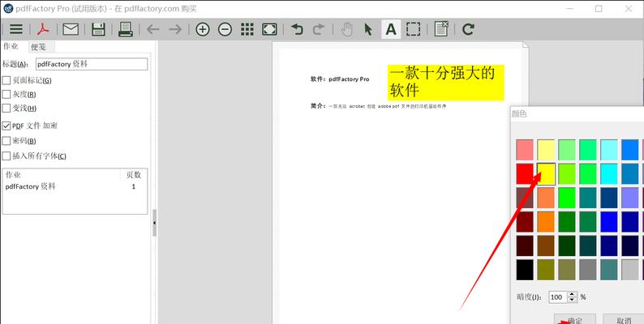The width and height of the screenshot is (644, 324).
Task: Pick the cyan color swatch
Action: point(609,174)
